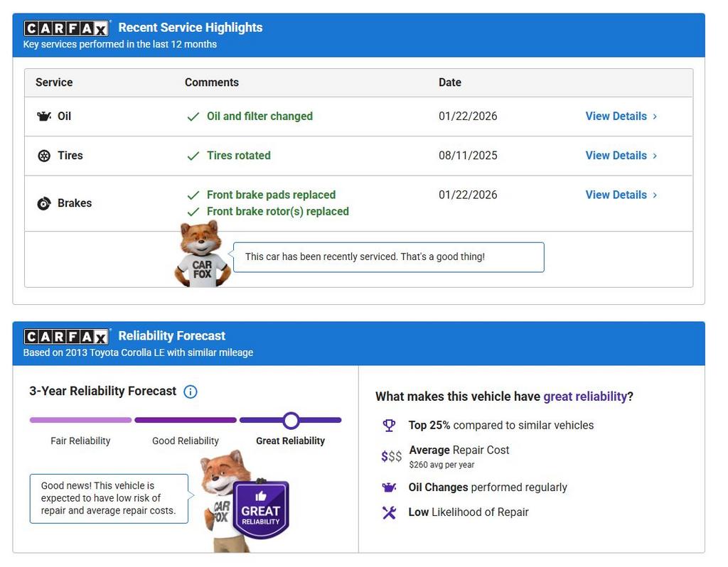Viewport: 728px width, 567px height.
Task: Click Front brake rotor(s) replaced comment
Action: coord(277,212)
